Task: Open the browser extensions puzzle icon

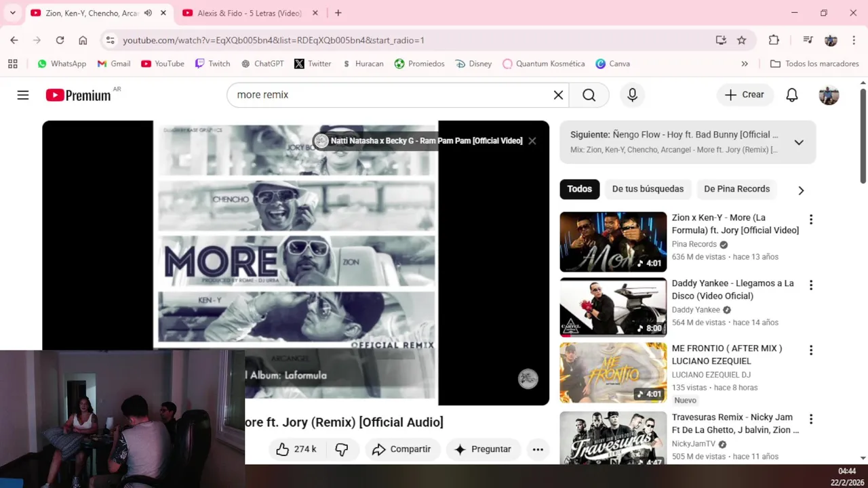Action: tap(774, 40)
